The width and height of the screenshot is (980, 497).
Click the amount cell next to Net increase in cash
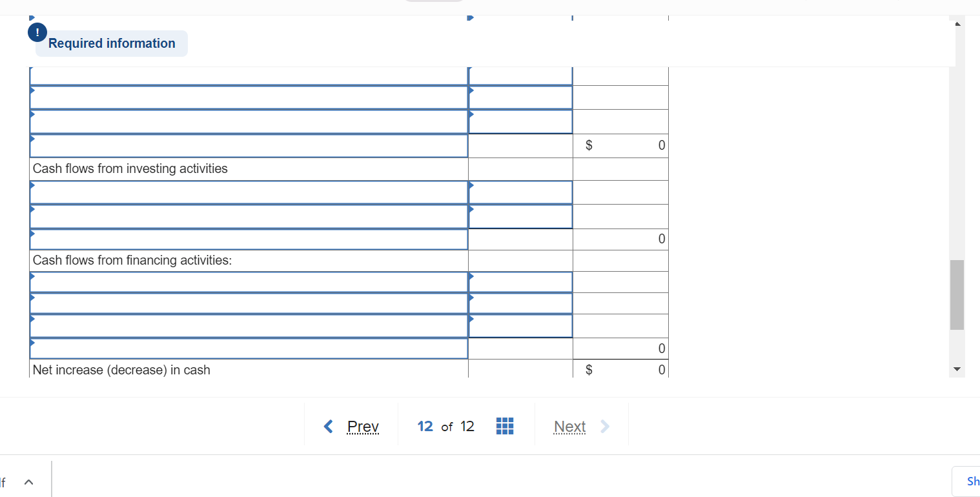pyautogui.click(x=620, y=369)
